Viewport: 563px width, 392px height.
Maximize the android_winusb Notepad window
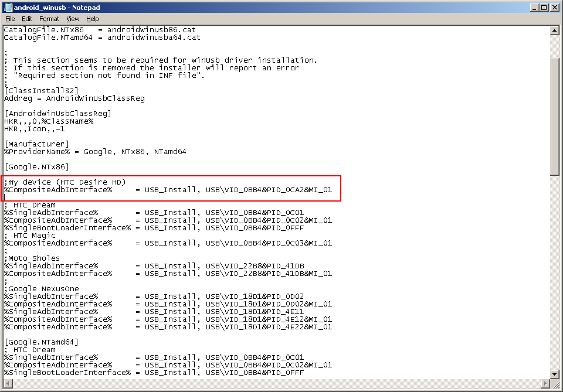point(544,8)
